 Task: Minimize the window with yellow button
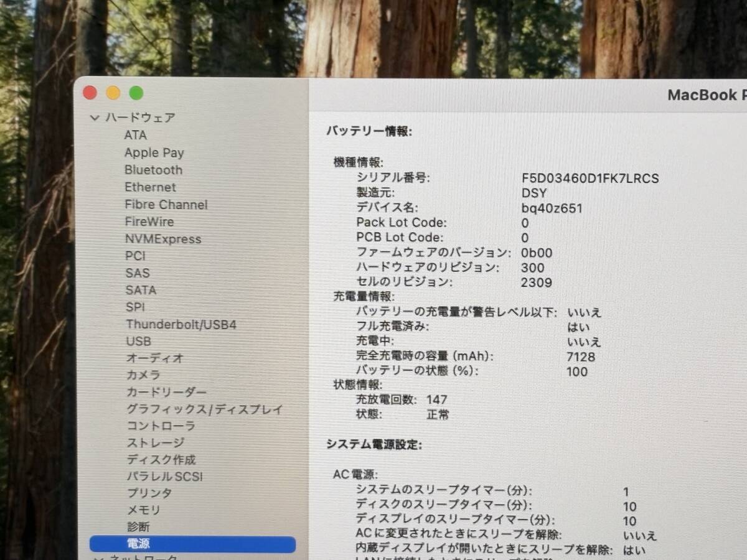click(x=113, y=93)
